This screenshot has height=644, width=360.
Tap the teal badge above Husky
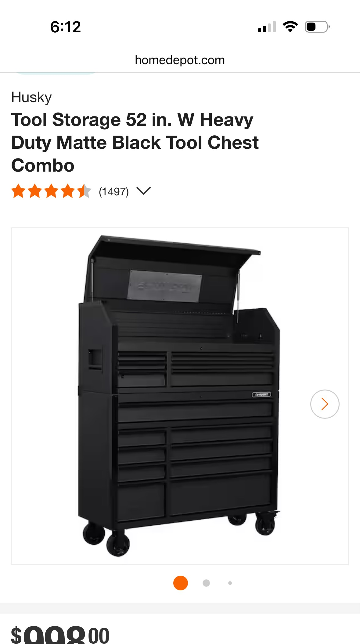[x=56, y=73]
